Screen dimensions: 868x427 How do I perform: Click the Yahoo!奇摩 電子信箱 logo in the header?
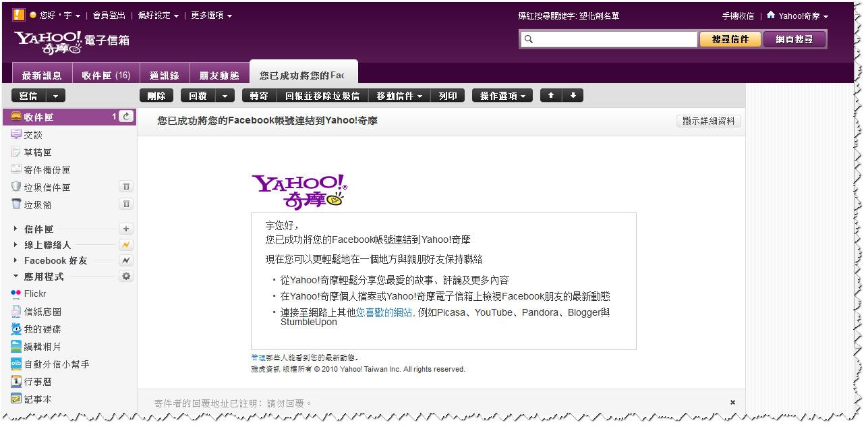tap(71, 41)
